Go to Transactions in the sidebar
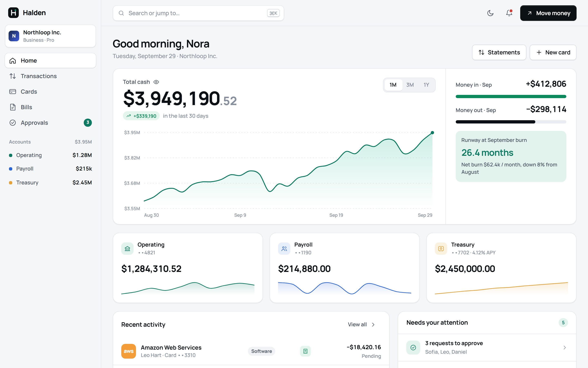This screenshot has width=588, height=368. pos(50,76)
